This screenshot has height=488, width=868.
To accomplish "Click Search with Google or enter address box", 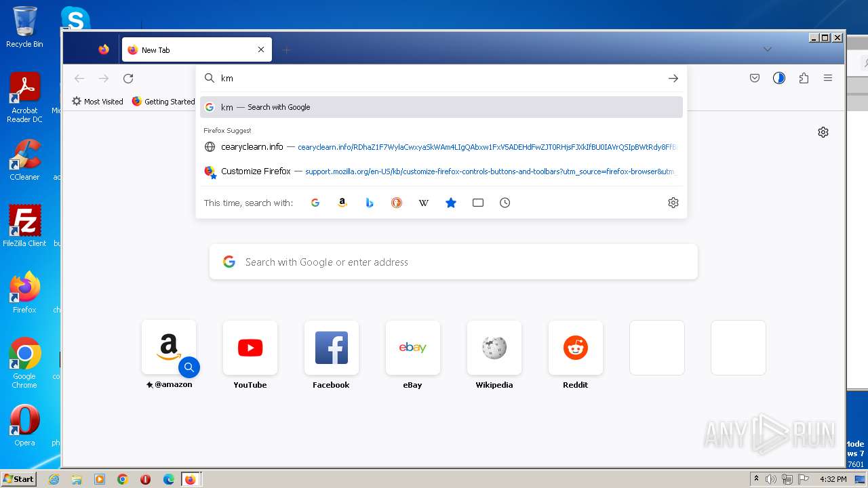I will tap(454, 262).
